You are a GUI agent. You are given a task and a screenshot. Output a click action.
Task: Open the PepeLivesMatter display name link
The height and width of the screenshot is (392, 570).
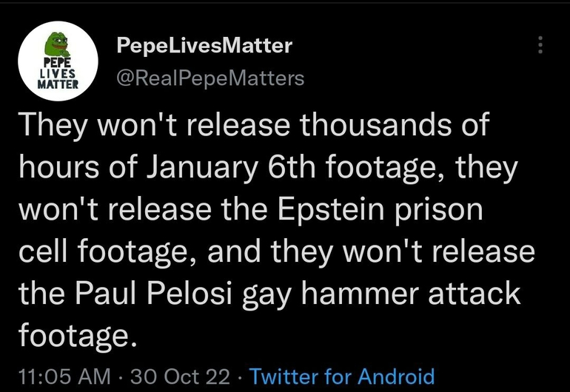tap(204, 46)
